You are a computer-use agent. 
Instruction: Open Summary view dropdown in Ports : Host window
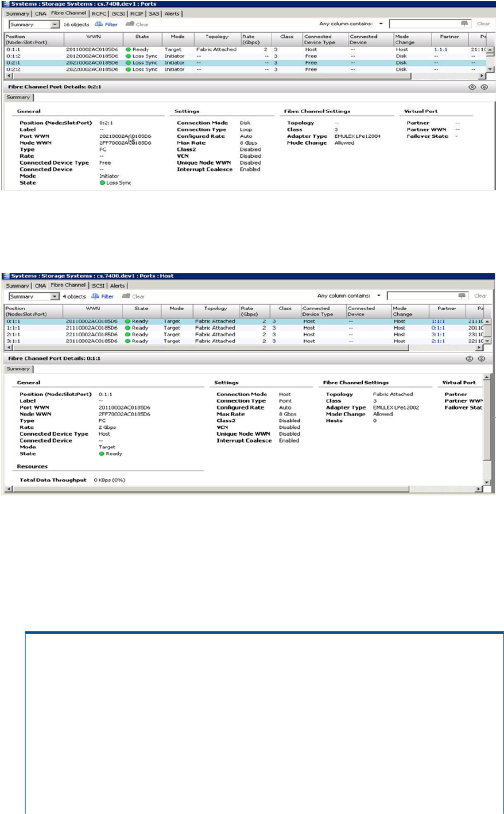pos(55,297)
